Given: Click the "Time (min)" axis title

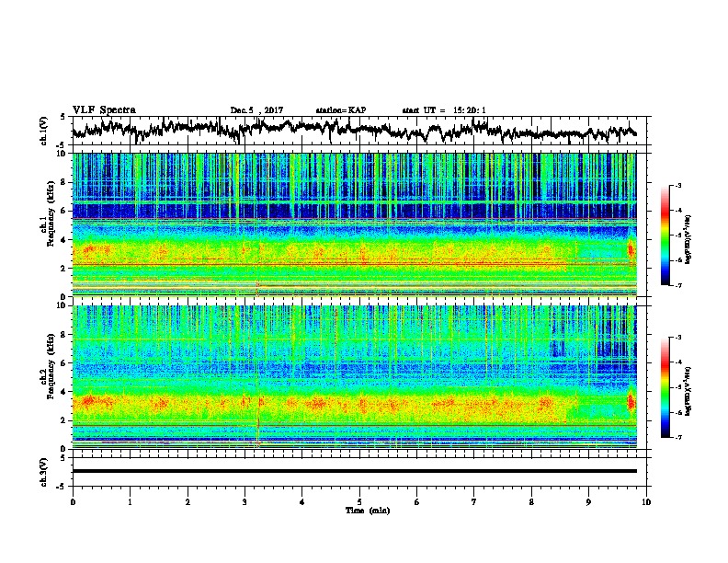Looking at the screenshot, I should click(x=368, y=511).
